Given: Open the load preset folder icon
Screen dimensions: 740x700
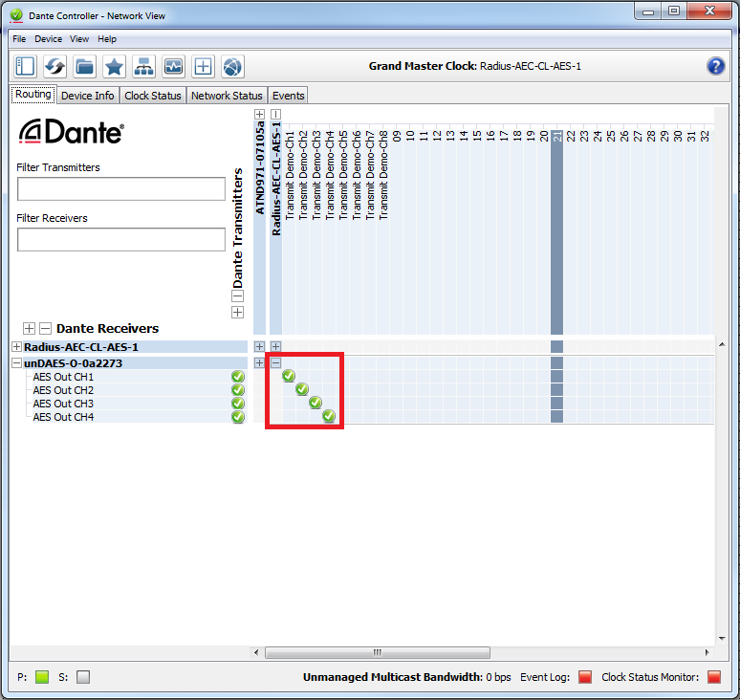Looking at the screenshot, I should point(84,66).
